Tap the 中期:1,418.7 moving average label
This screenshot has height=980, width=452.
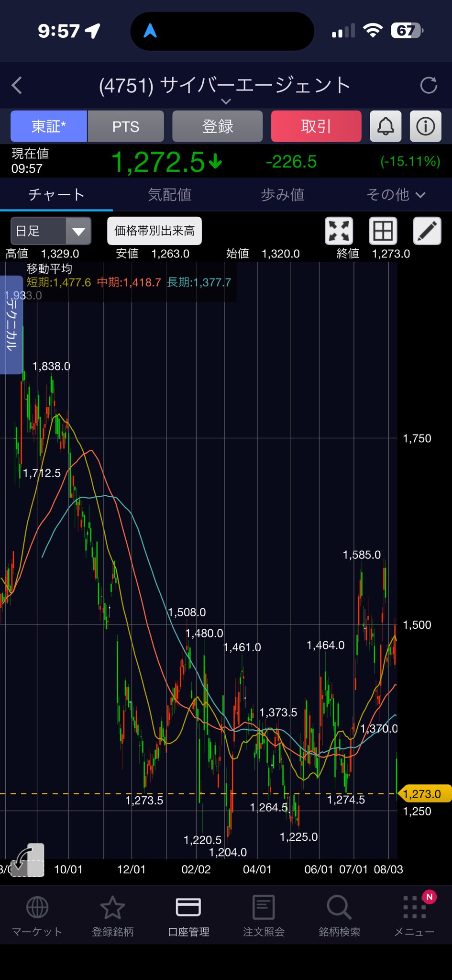point(129,282)
